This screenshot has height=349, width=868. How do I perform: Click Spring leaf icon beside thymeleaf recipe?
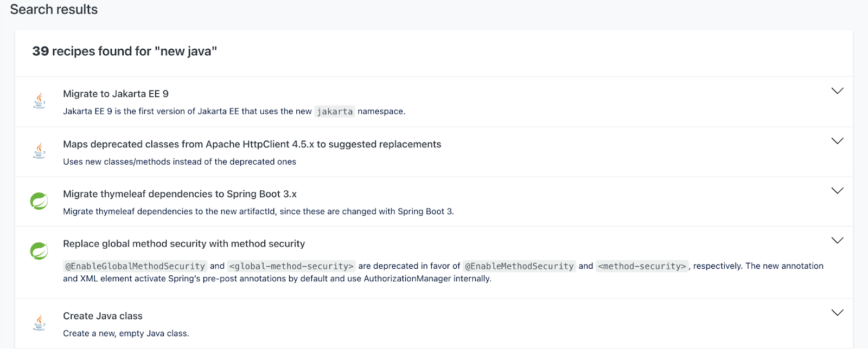pos(39,201)
